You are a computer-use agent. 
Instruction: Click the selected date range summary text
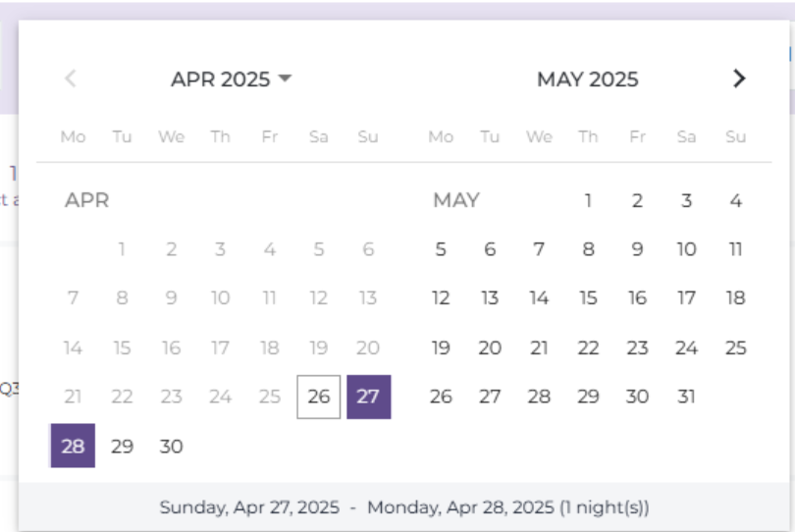tap(404, 508)
